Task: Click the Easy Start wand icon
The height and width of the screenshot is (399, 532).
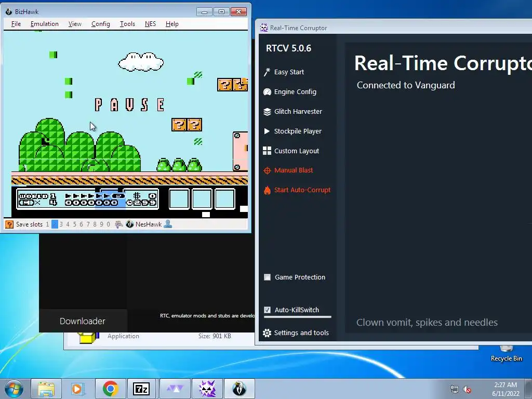Action: tap(267, 72)
